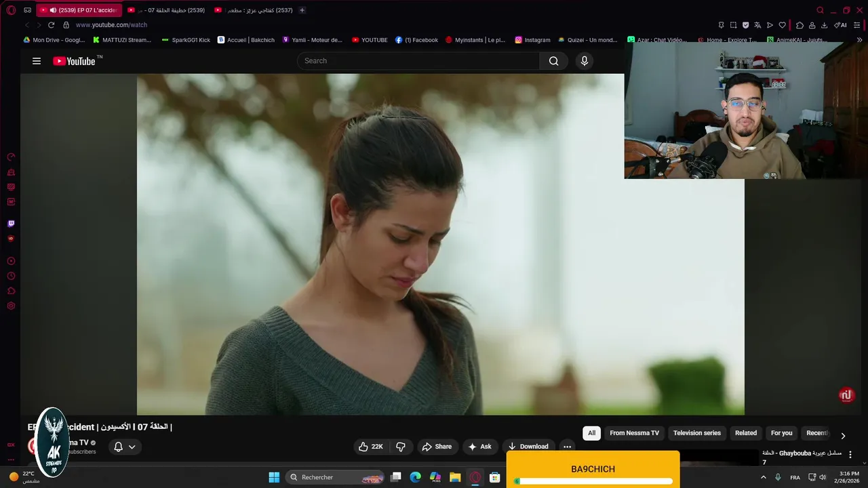Open more actions three-dot menu below video

pos(567,447)
